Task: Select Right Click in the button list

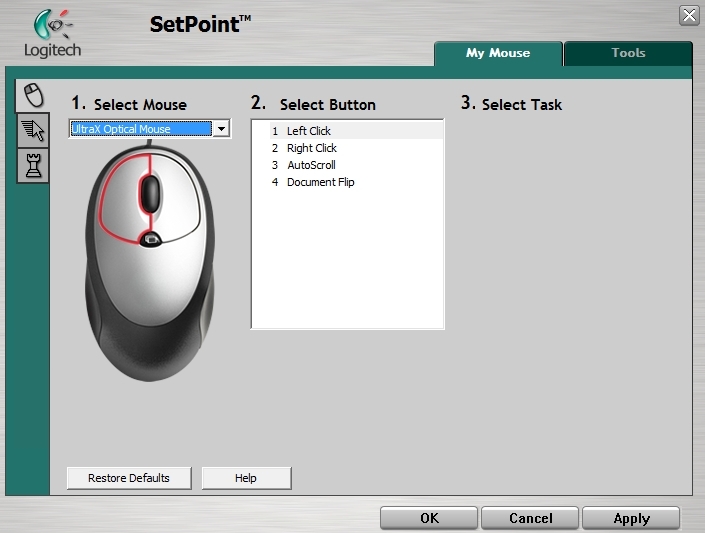Action: 311,148
